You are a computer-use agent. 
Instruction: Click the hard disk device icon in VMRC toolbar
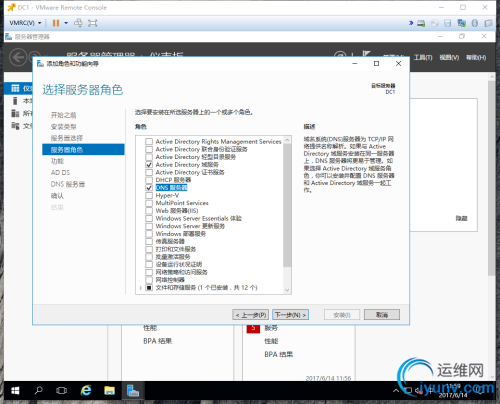pyautogui.click(x=421, y=23)
